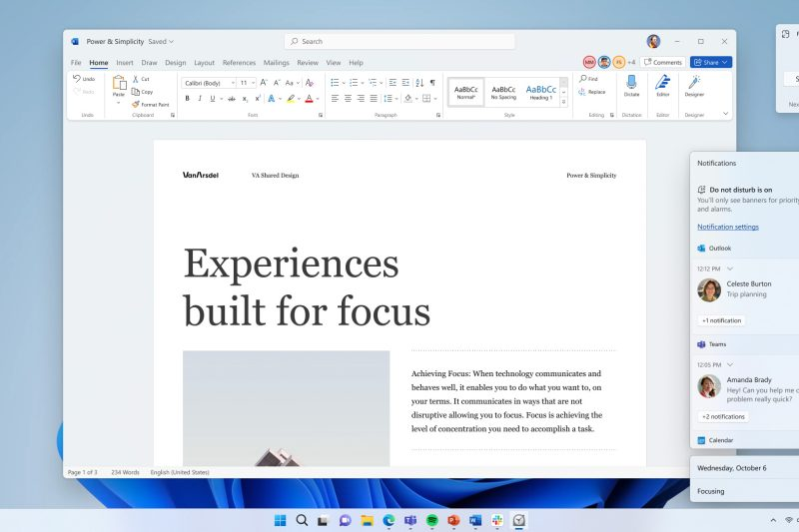Open the References tab

(x=239, y=63)
